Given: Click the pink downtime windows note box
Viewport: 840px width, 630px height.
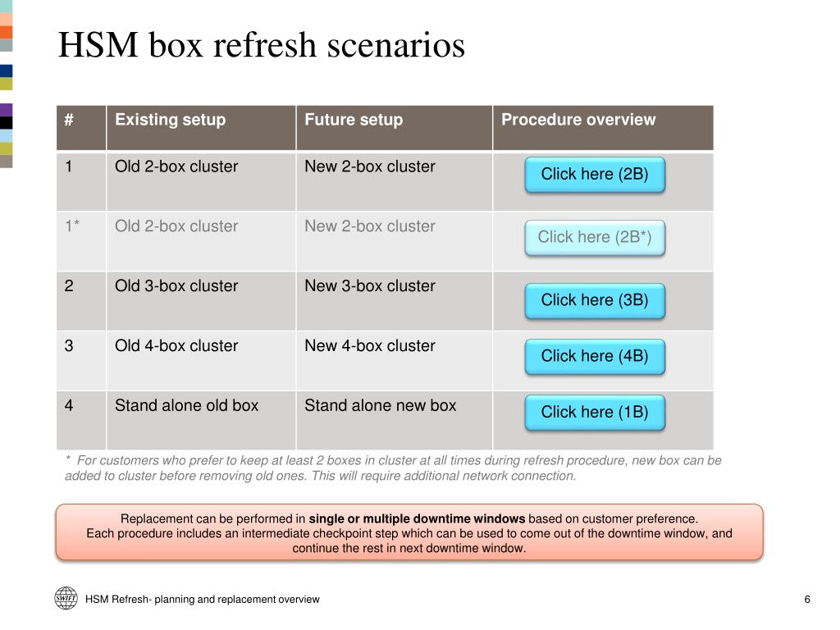Looking at the screenshot, I should tap(409, 532).
